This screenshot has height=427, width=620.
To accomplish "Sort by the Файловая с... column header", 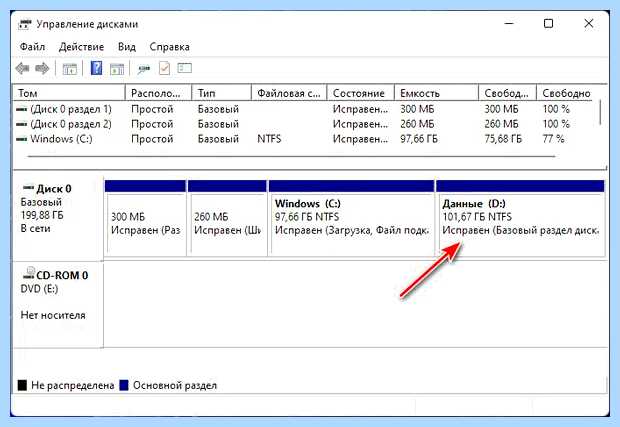I will pyautogui.click(x=289, y=93).
